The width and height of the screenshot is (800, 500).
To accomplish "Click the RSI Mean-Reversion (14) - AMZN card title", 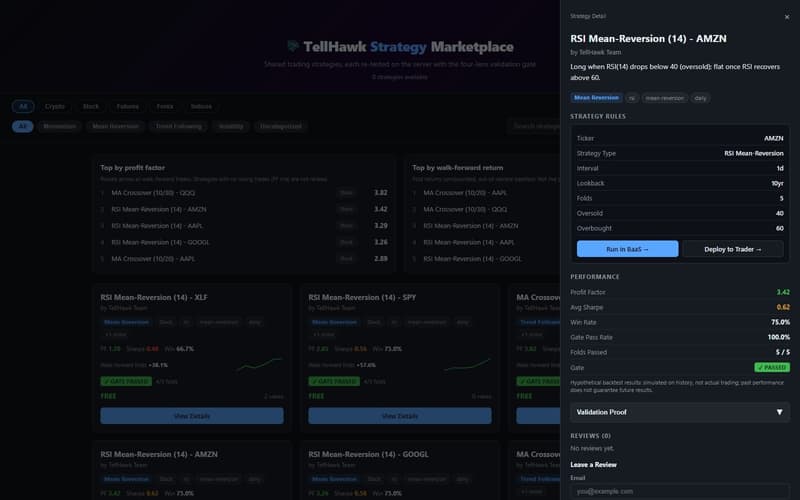I will 159,454.
